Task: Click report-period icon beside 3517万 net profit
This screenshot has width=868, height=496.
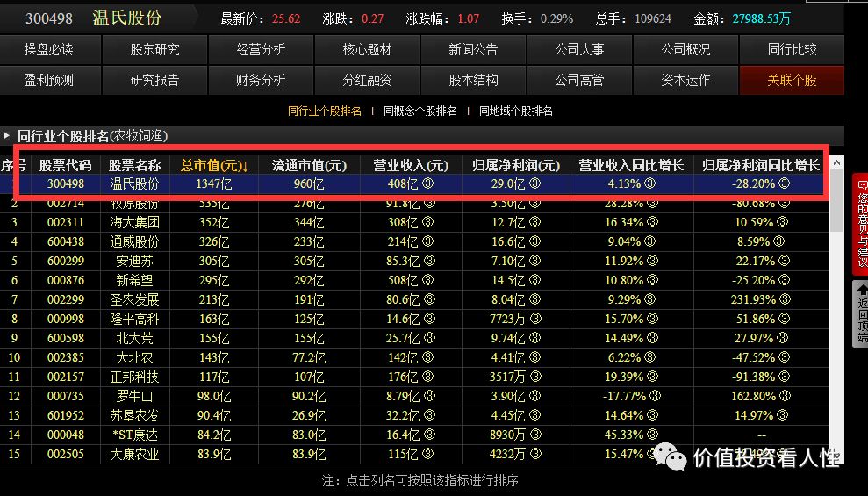Action: pyautogui.click(x=535, y=377)
